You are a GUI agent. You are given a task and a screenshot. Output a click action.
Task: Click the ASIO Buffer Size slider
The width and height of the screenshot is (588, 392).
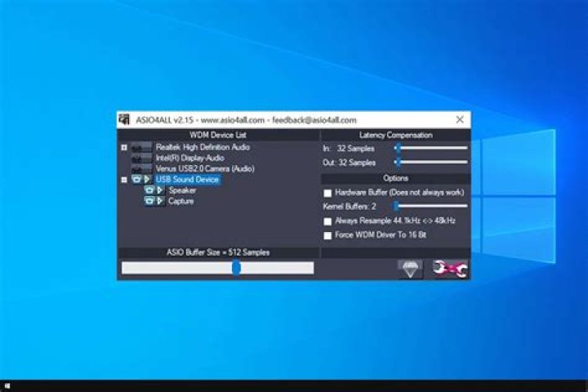(x=217, y=268)
